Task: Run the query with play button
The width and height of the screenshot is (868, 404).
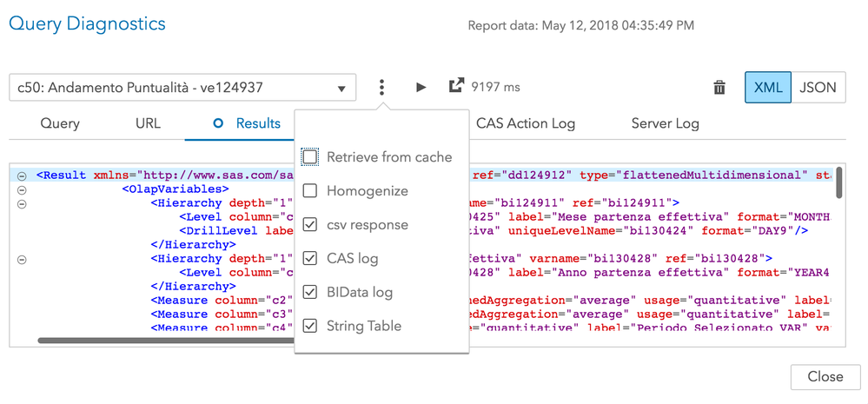Action: coord(421,88)
